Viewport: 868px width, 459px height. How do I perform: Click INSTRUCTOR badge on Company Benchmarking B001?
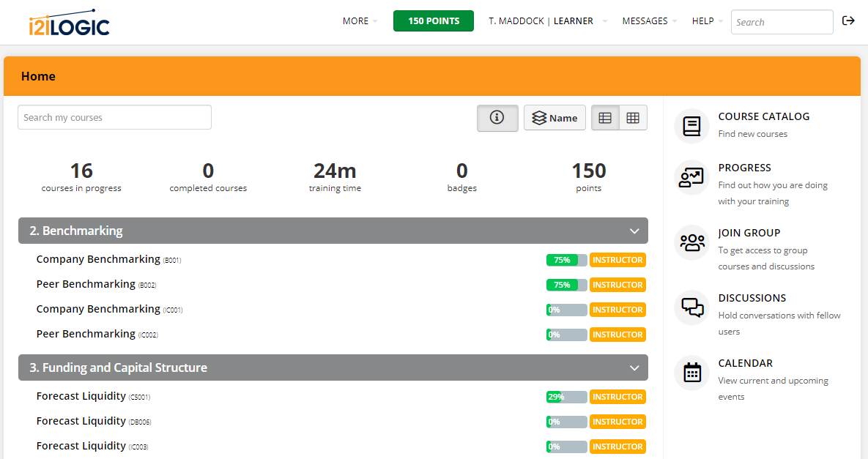point(617,260)
